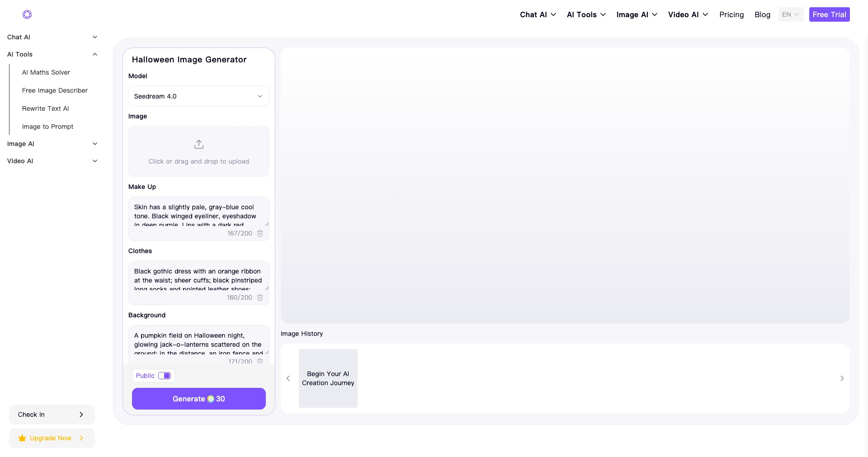This screenshot has height=457, width=868.
Task: Open the Image AI top navigation menu
Action: coord(637,14)
